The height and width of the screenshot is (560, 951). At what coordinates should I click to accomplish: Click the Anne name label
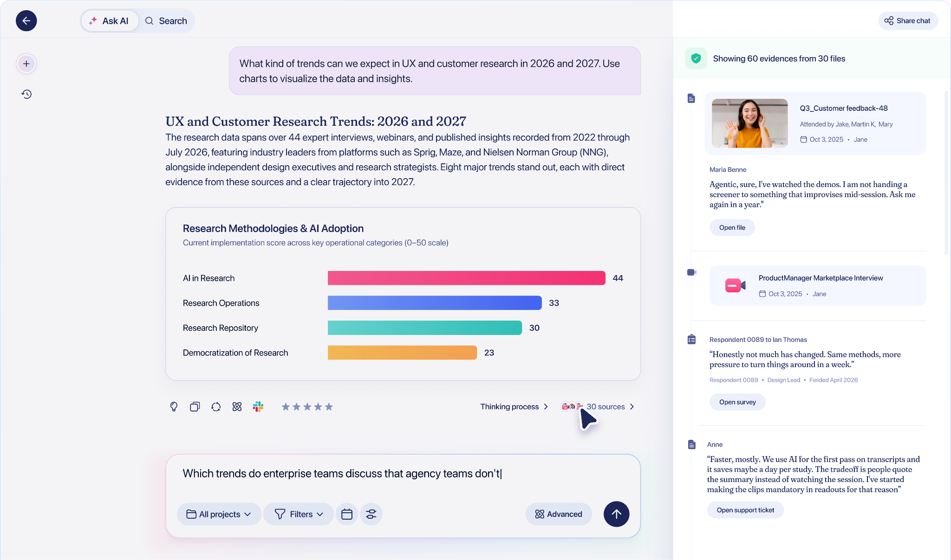pyautogui.click(x=715, y=444)
